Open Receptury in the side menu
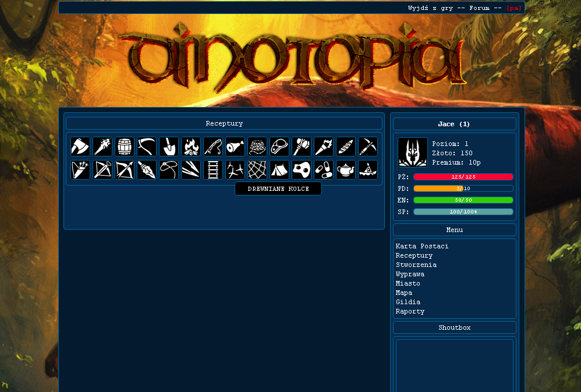 point(414,255)
